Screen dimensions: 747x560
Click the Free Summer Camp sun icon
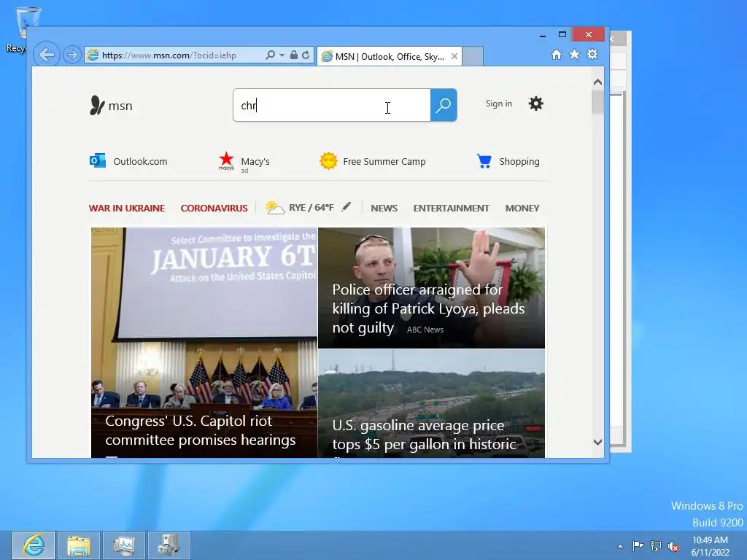point(328,161)
